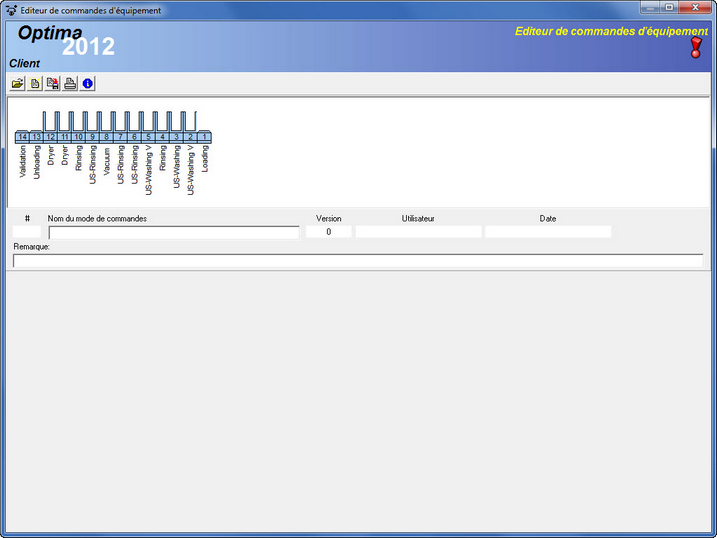Select station 13 Unloading block
The width and height of the screenshot is (717, 538).
point(37,137)
